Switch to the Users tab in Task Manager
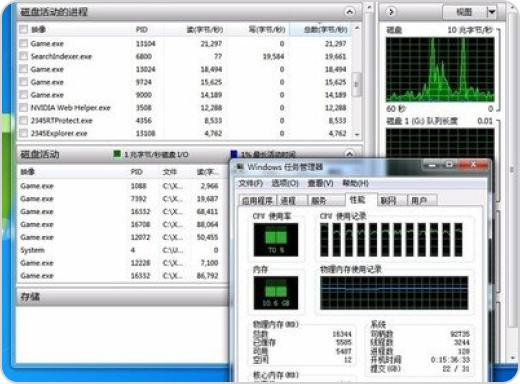Screen dimensions: 520x384 tap(419, 200)
